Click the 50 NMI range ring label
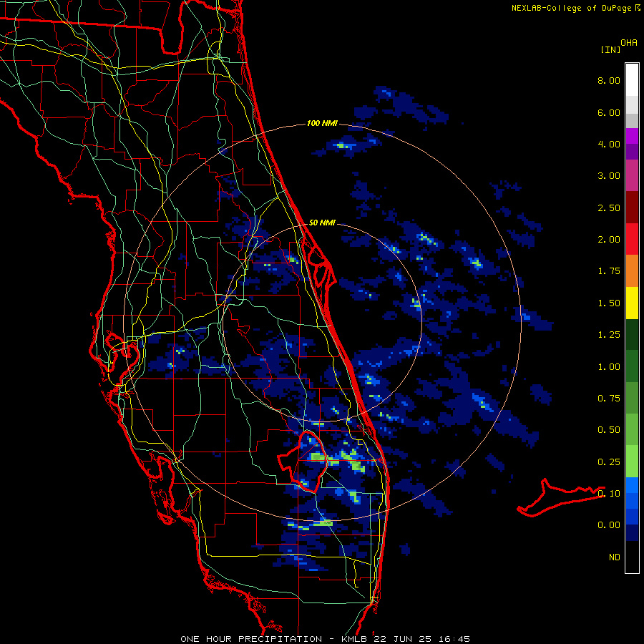 322,223
